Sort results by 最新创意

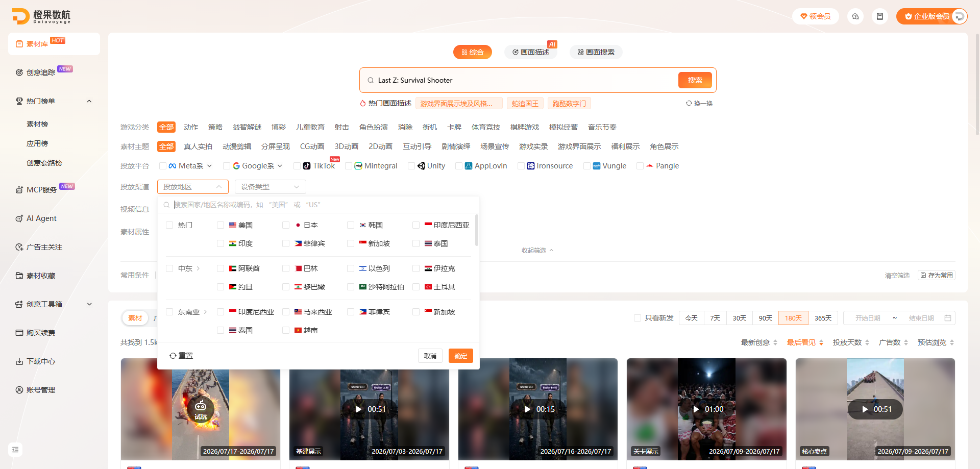[759, 342]
